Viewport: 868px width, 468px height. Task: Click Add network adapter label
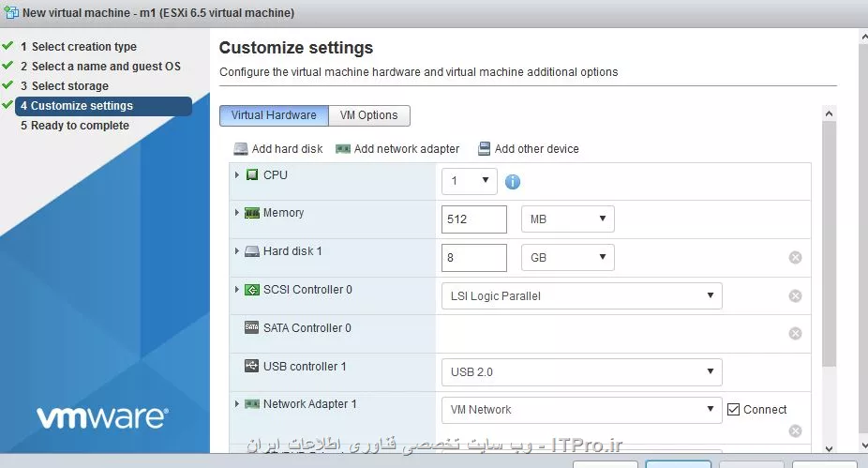click(x=407, y=149)
